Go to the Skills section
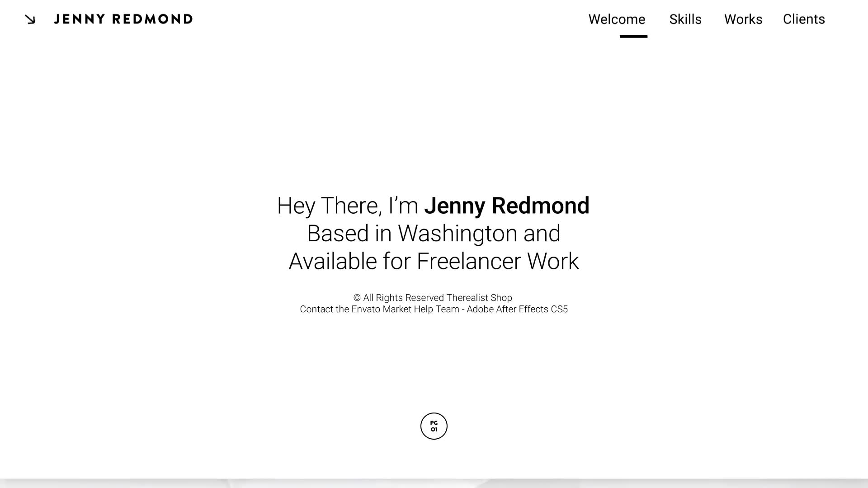This screenshot has height=488, width=868. 685,19
